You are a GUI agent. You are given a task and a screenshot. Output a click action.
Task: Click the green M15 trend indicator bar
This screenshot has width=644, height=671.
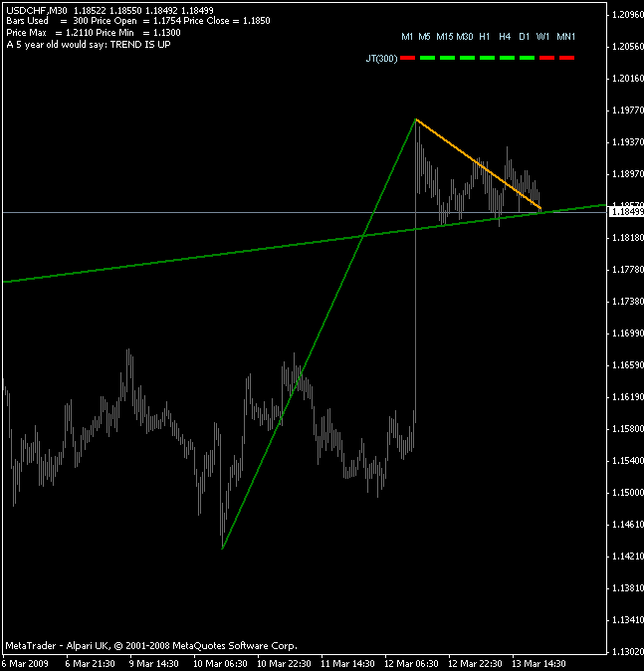pyautogui.click(x=447, y=58)
